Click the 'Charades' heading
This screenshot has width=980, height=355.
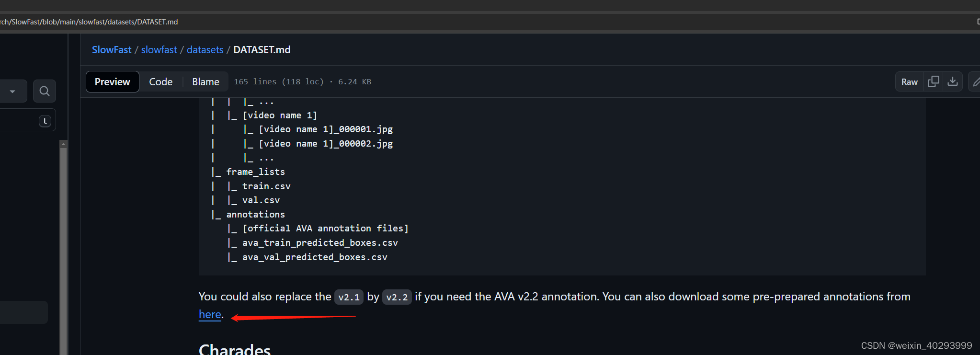(x=235, y=349)
